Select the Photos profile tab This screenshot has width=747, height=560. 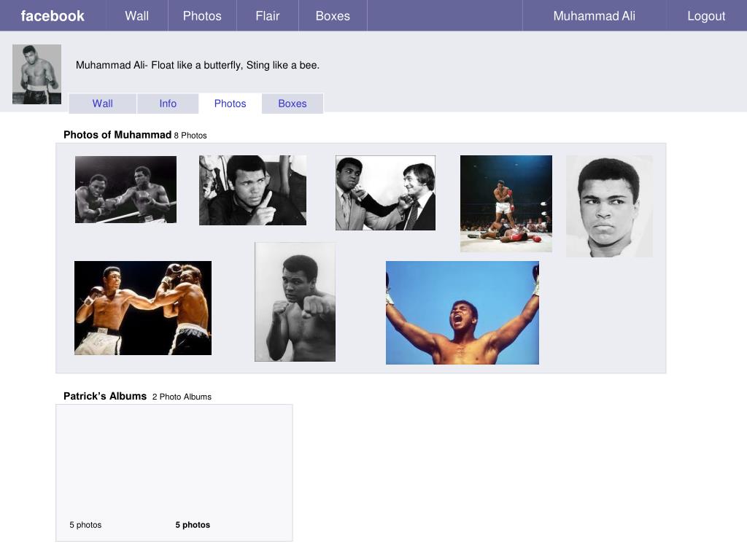tap(230, 104)
